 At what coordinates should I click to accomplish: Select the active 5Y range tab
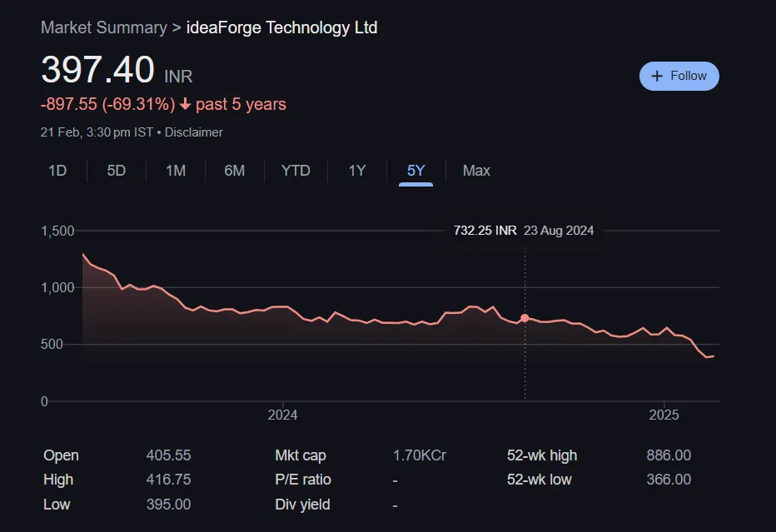[415, 171]
